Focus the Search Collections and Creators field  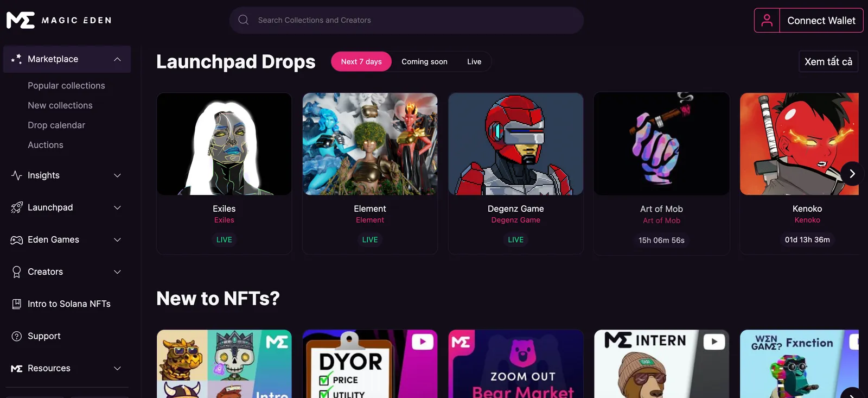pyautogui.click(x=406, y=20)
